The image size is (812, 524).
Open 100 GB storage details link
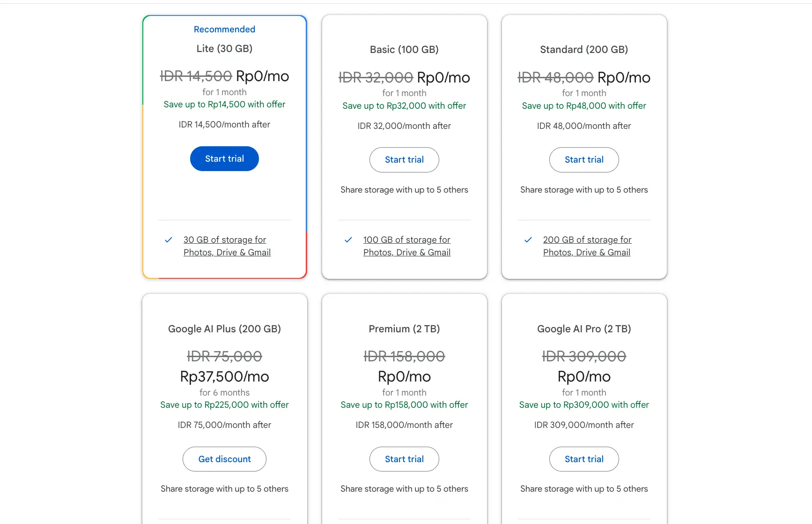(x=406, y=246)
